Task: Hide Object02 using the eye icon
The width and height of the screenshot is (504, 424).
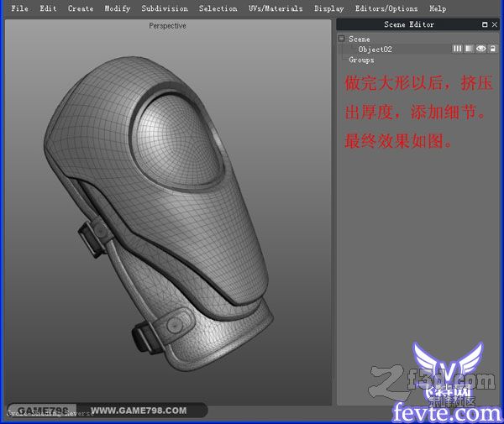Action: click(x=480, y=49)
